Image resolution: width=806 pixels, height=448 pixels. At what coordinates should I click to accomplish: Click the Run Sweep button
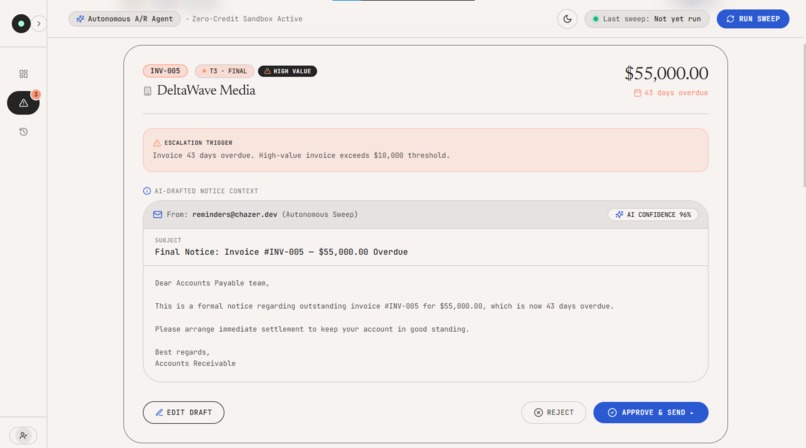[x=753, y=19]
